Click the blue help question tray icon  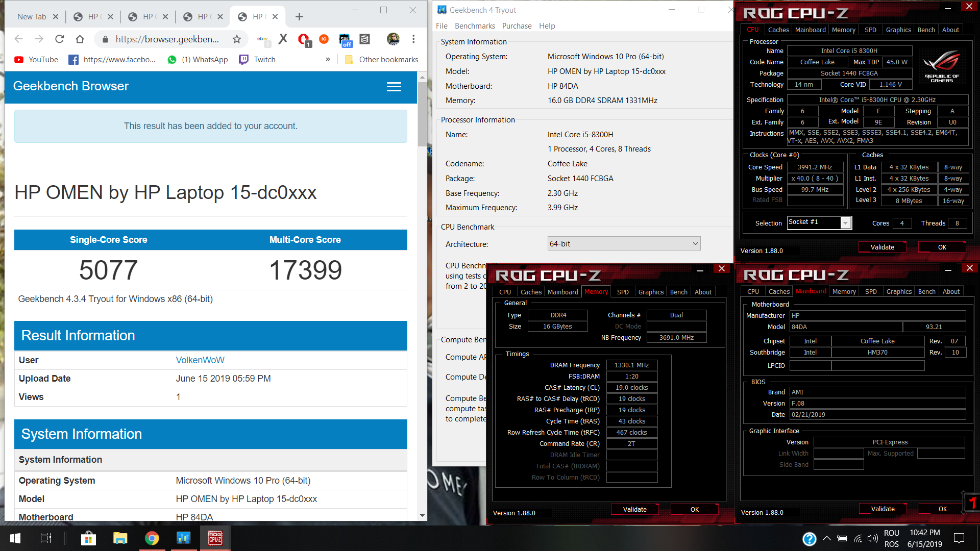[809, 539]
